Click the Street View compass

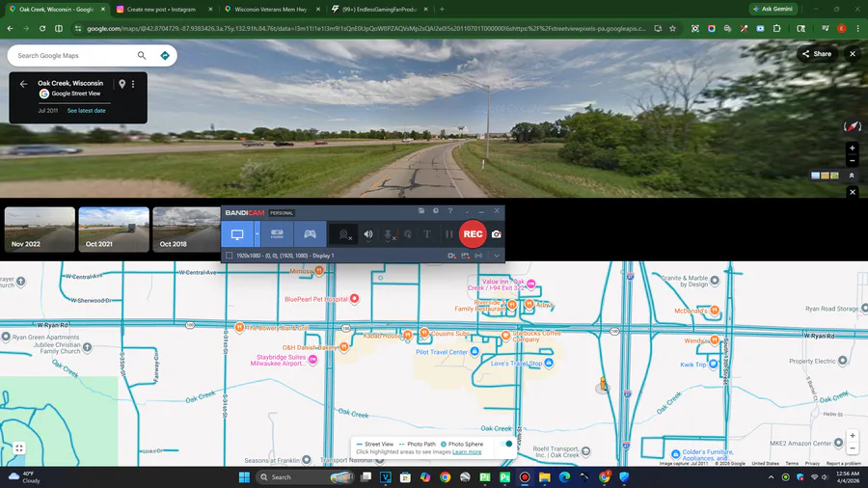tap(853, 126)
